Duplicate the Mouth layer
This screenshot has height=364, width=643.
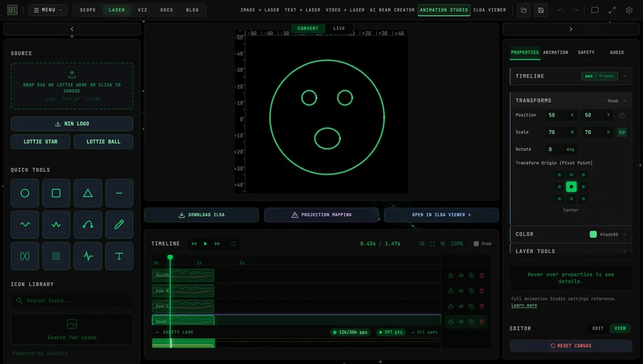coord(471,276)
